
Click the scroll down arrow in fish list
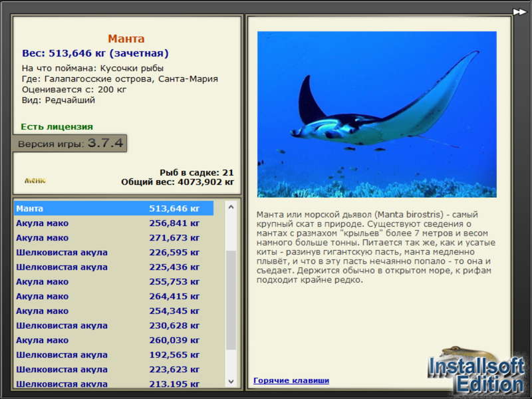(x=231, y=381)
